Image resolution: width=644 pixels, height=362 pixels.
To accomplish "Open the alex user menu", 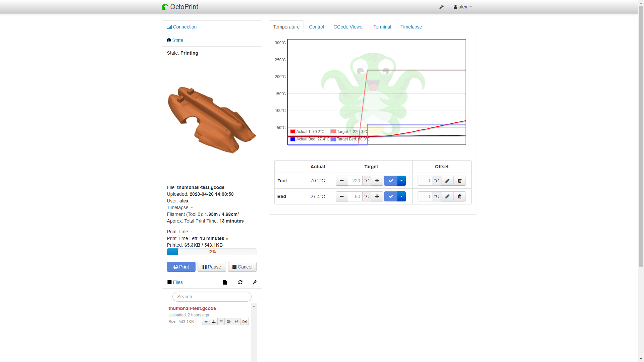I will click(x=463, y=7).
